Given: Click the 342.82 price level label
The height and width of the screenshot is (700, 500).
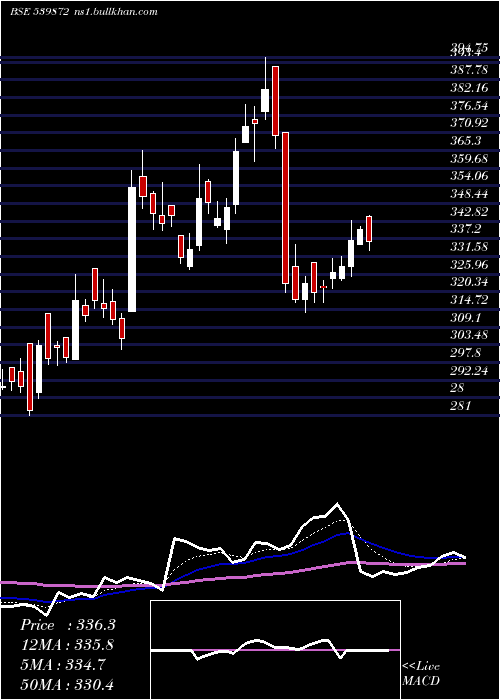Looking at the screenshot, I should [x=469, y=212].
